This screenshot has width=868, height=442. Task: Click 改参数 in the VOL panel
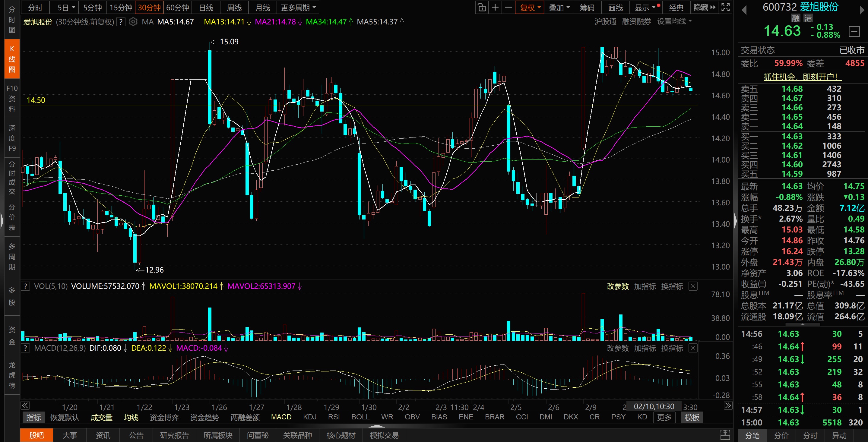click(617, 286)
